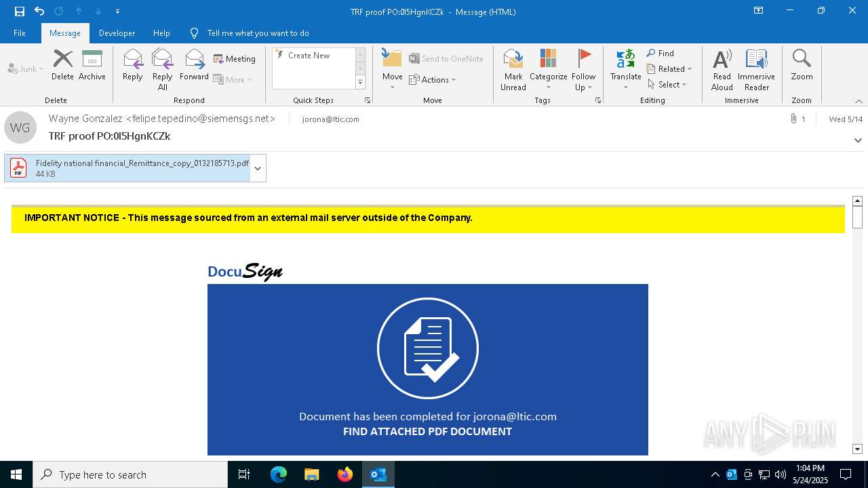This screenshot has width=868, height=488.
Task: Reply to the sender
Action: pos(133,65)
